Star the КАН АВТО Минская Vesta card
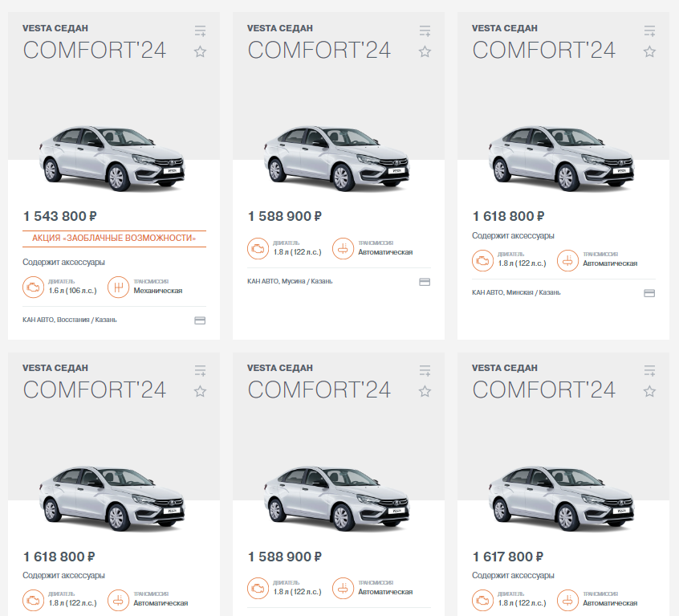This screenshot has height=616, width=679. [649, 52]
